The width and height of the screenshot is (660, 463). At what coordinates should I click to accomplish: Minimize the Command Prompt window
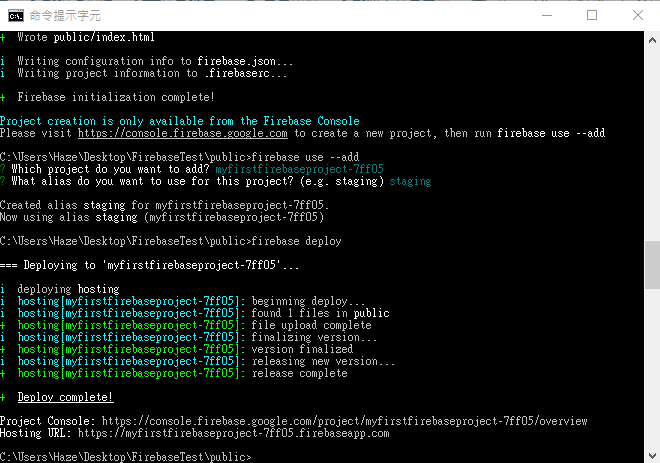pyautogui.click(x=547, y=16)
